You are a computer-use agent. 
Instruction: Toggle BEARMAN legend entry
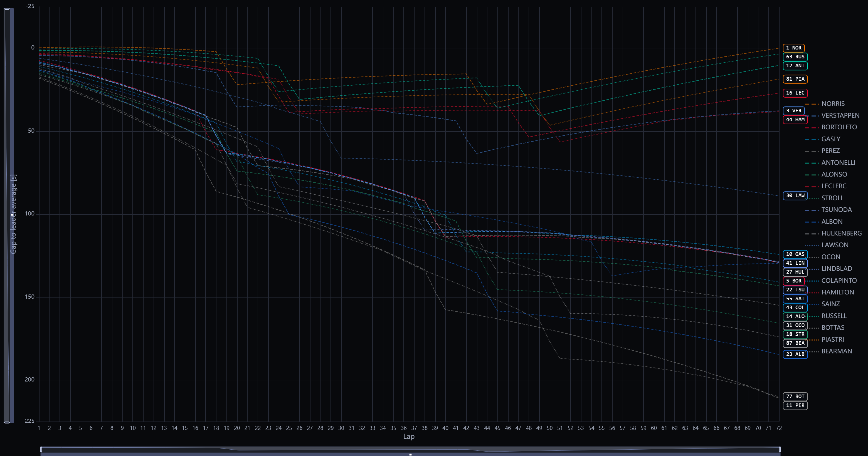tap(828, 351)
